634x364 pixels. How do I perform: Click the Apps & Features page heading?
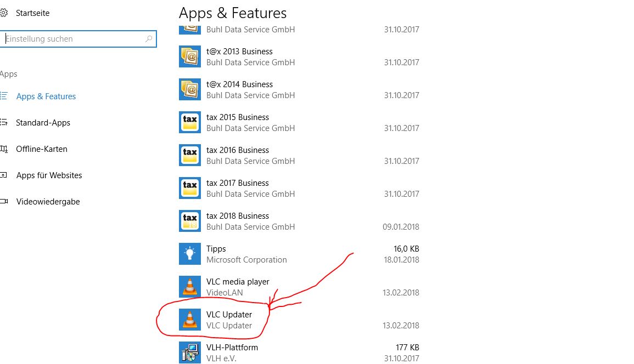pyautogui.click(x=233, y=13)
